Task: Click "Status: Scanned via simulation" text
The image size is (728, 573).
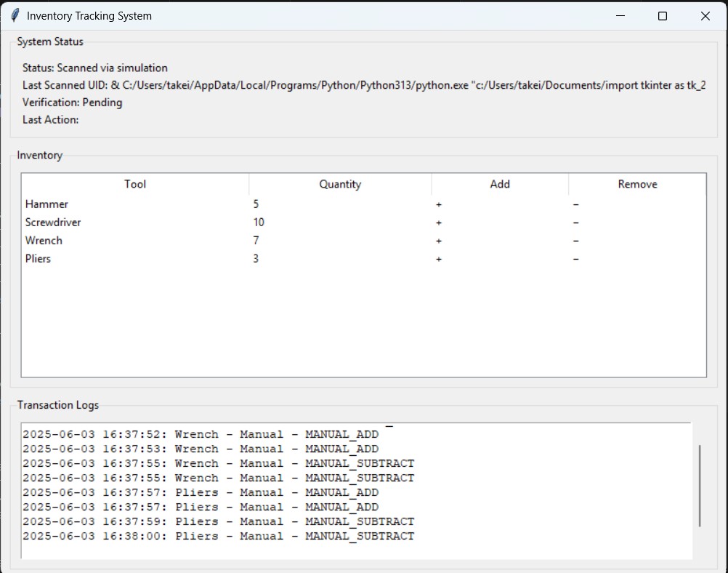Action: (x=94, y=68)
